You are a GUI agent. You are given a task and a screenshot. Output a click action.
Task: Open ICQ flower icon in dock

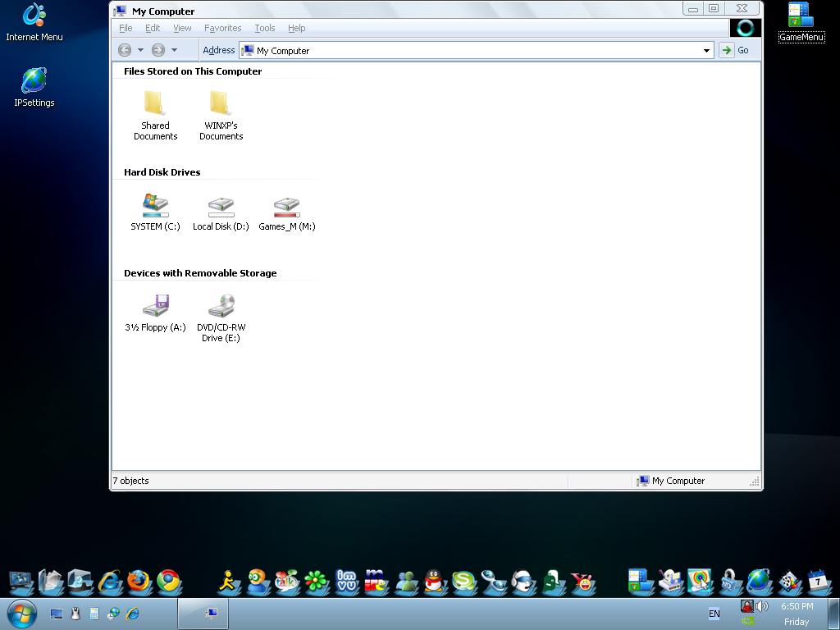coord(316,582)
